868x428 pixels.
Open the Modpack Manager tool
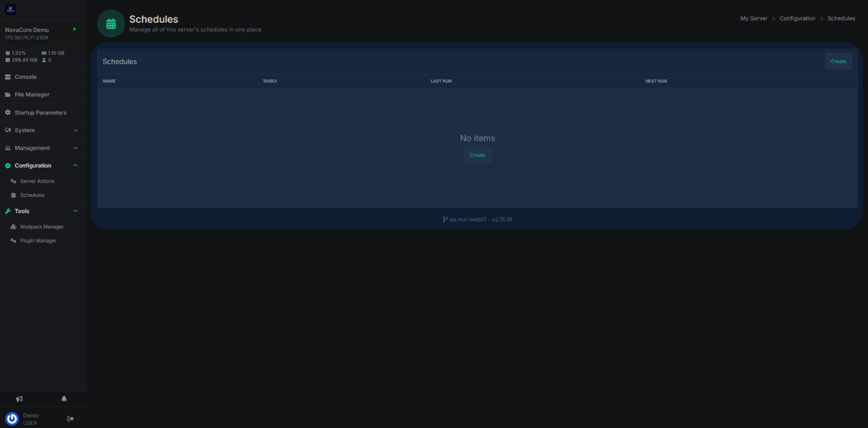tap(41, 226)
